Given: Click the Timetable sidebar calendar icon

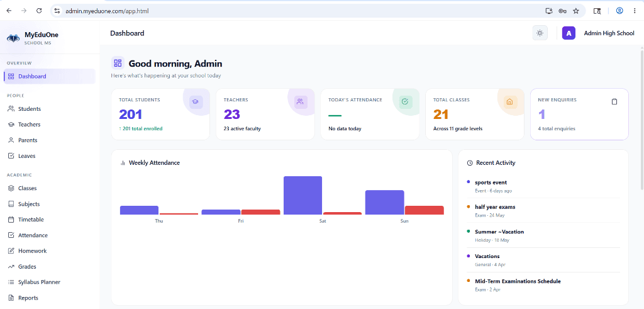Looking at the screenshot, I should pos(11,220).
